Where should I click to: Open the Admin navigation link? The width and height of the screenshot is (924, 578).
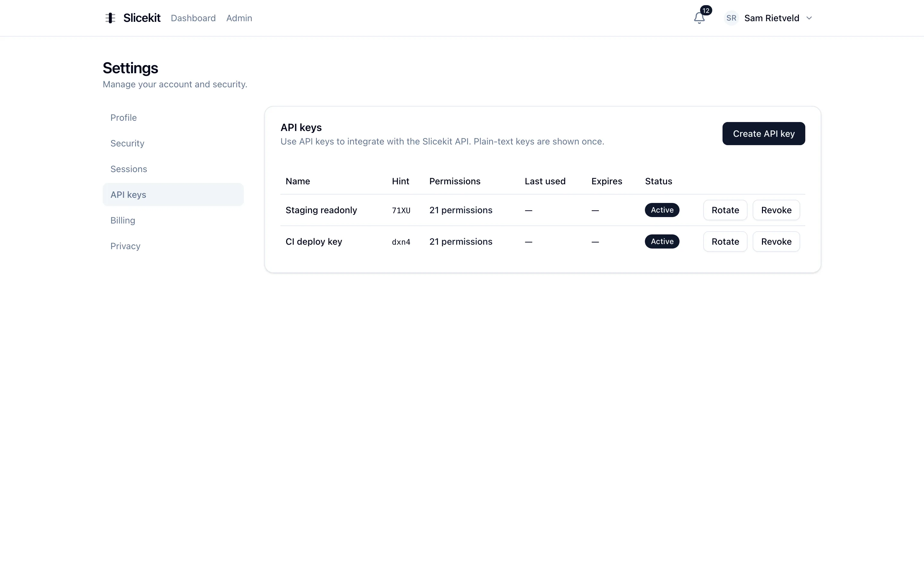click(x=239, y=18)
